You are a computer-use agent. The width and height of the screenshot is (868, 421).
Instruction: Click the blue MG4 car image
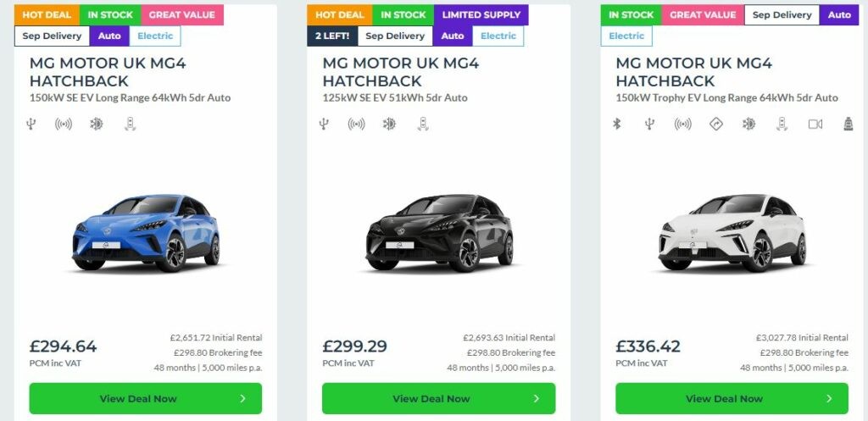click(146, 232)
